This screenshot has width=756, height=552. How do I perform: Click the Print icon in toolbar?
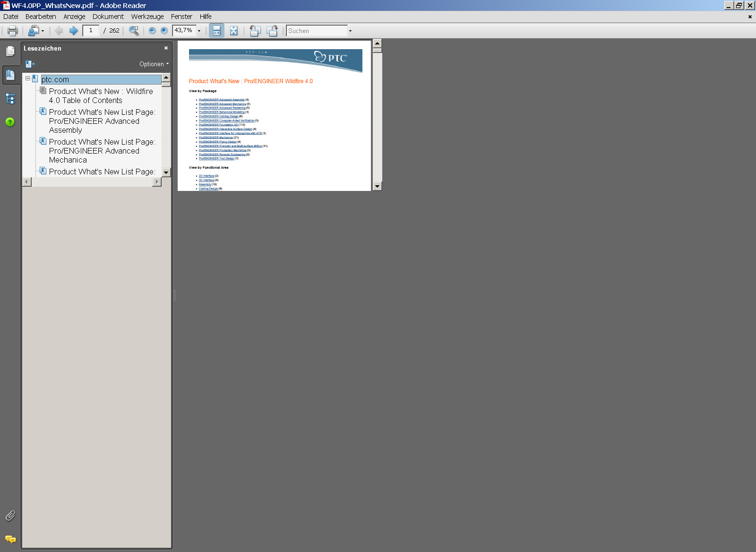[x=13, y=31]
